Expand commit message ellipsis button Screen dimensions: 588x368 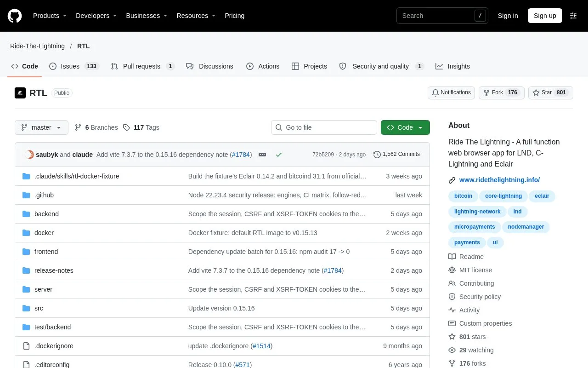coord(262,155)
